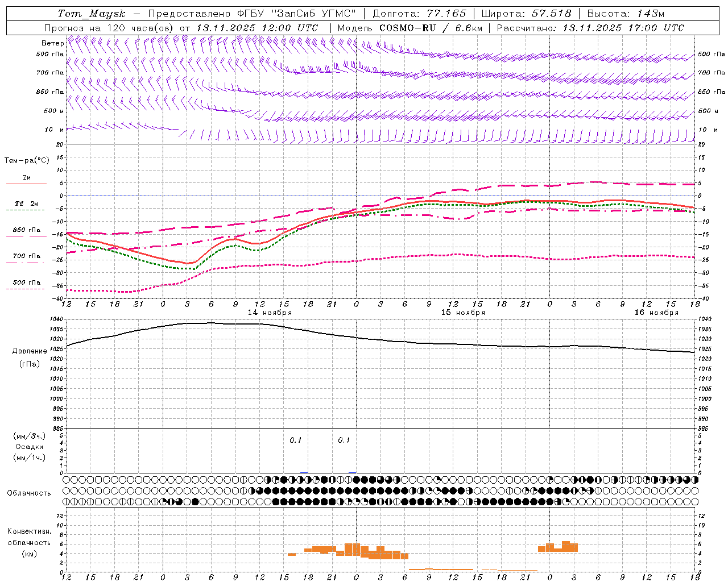
Task: Click the Высота: 143м value
Action: click(626, 14)
